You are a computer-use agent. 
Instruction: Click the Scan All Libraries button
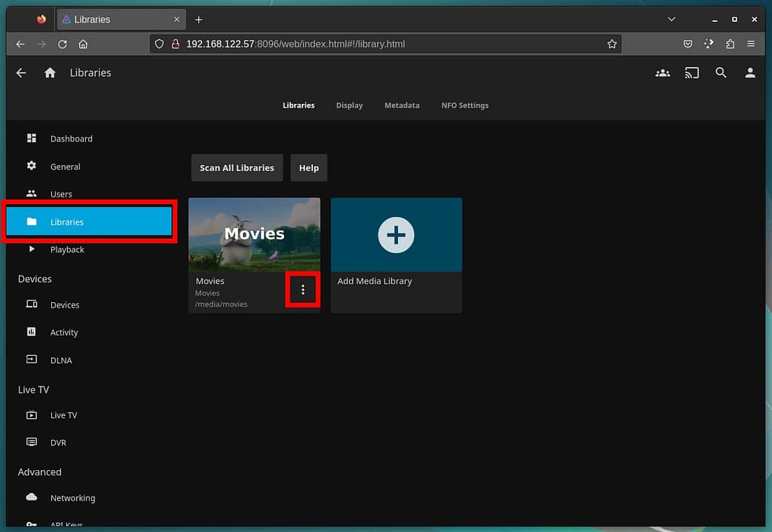(x=237, y=168)
